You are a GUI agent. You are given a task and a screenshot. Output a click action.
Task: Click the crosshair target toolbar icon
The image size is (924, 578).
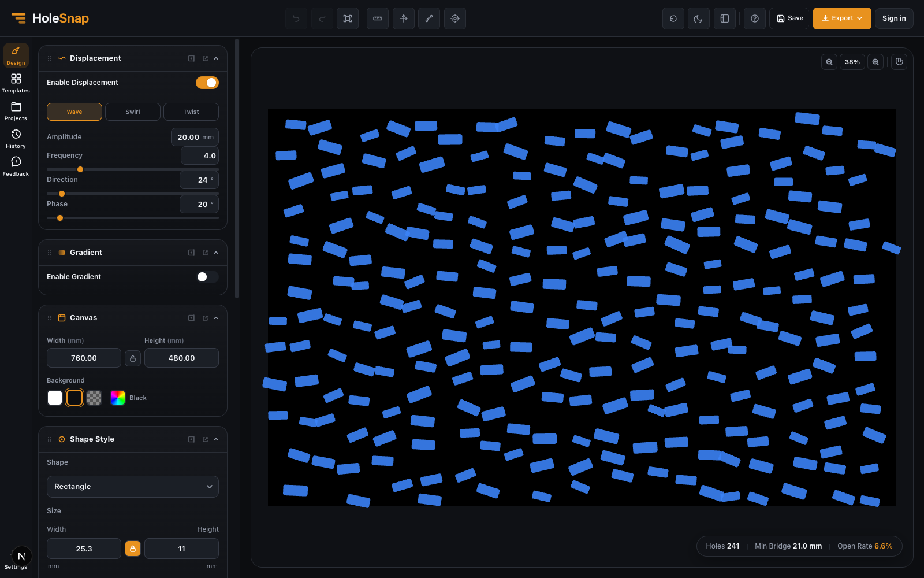pyautogui.click(x=455, y=18)
